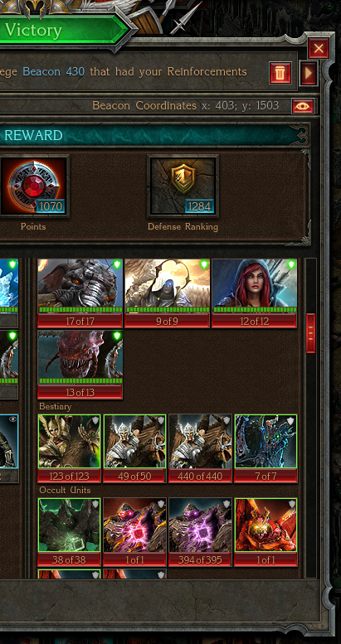Select the armored beast unit 17 of 17
Screen dimensions: 341x644
click(x=80, y=293)
